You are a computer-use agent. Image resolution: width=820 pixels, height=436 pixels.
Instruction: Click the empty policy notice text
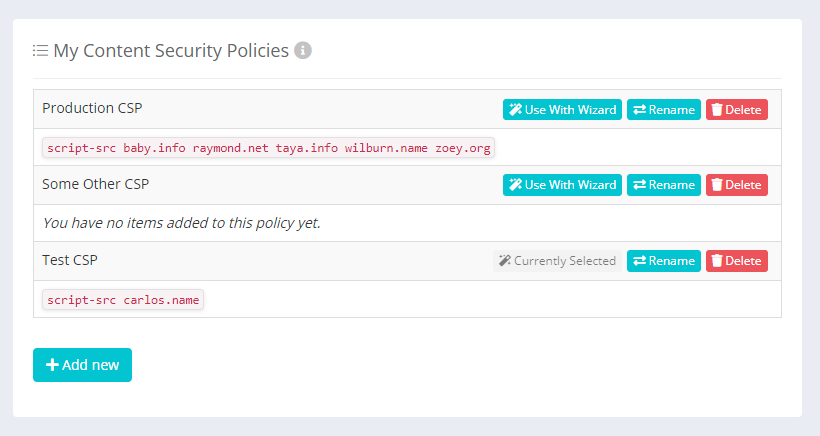click(181, 223)
